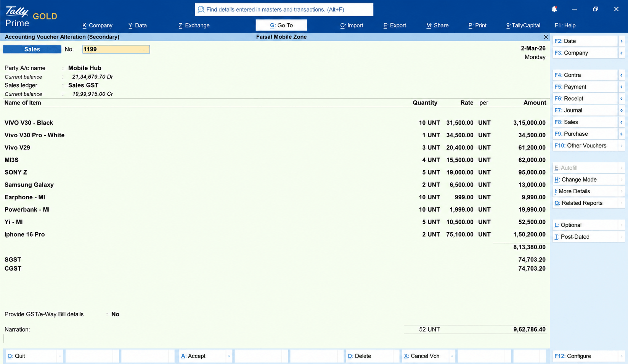This screenshot has width=628, height=364.
Task: Expand the F9 Purchase arrow
Action: click(x=622, y=134)
